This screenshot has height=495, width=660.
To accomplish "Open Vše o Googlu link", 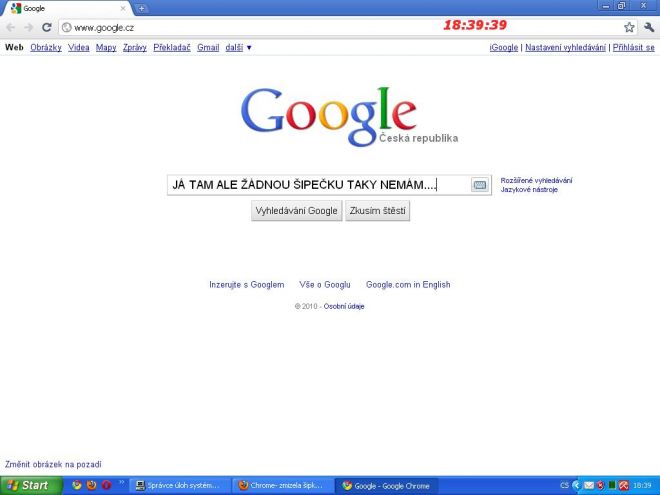I will coord(325,285).
